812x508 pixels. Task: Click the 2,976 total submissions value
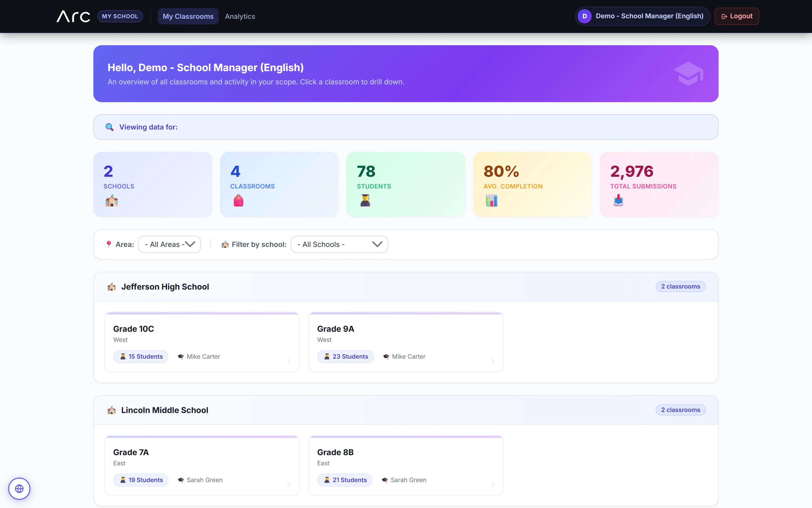point(632,171)
